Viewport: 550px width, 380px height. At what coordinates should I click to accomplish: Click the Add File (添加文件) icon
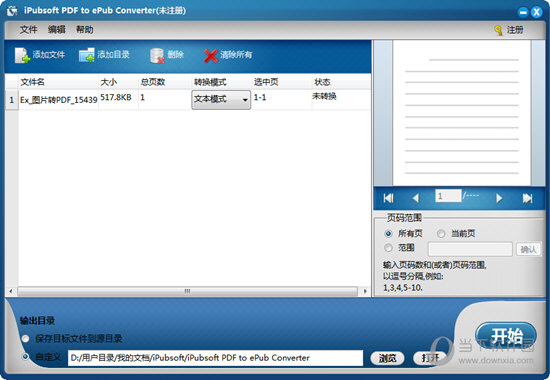tap(22, 55)
